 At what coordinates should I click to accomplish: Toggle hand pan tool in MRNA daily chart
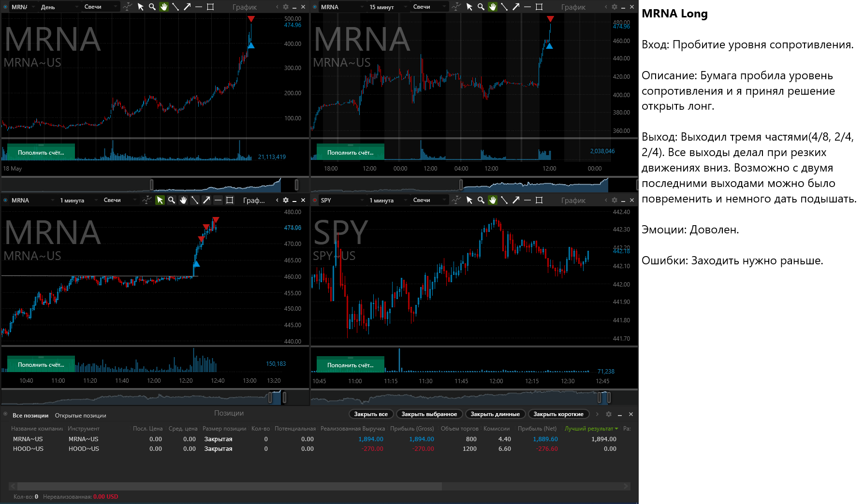(163, 7)
